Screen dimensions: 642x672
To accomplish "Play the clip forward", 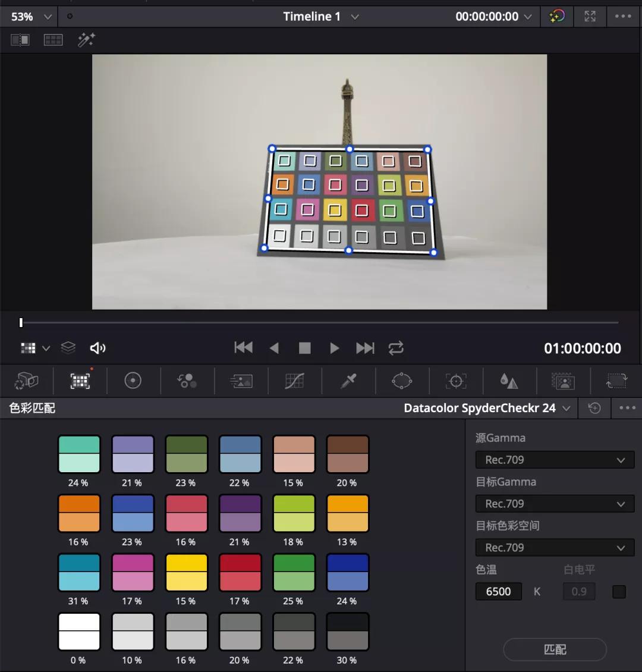I will point(335,348).
